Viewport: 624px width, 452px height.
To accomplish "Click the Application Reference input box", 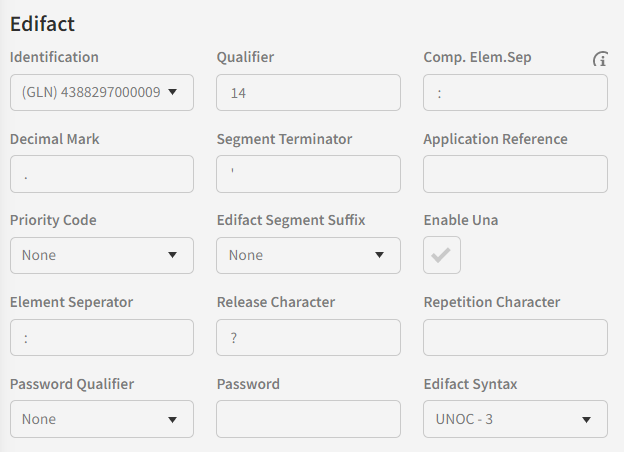I will point(515,174).
